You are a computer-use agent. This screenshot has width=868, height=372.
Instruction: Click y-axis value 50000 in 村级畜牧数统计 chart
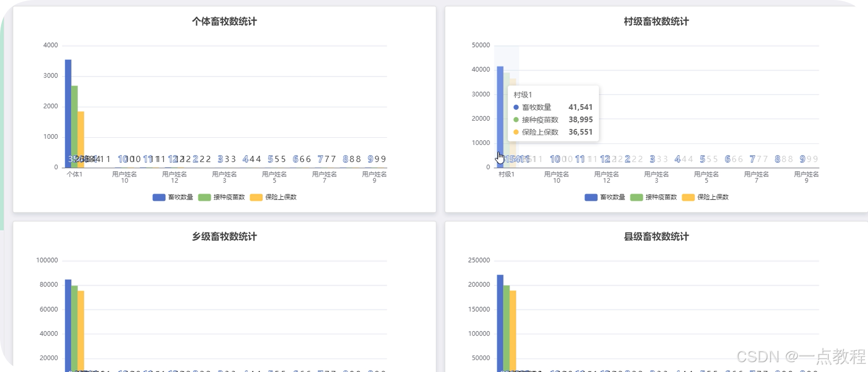(481, 45)
